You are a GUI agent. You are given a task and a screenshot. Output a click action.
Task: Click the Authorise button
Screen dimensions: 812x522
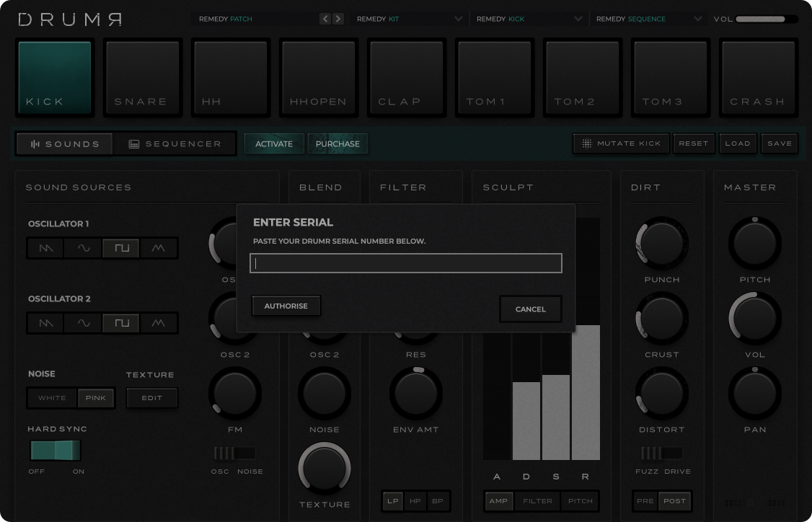[286, 306]
